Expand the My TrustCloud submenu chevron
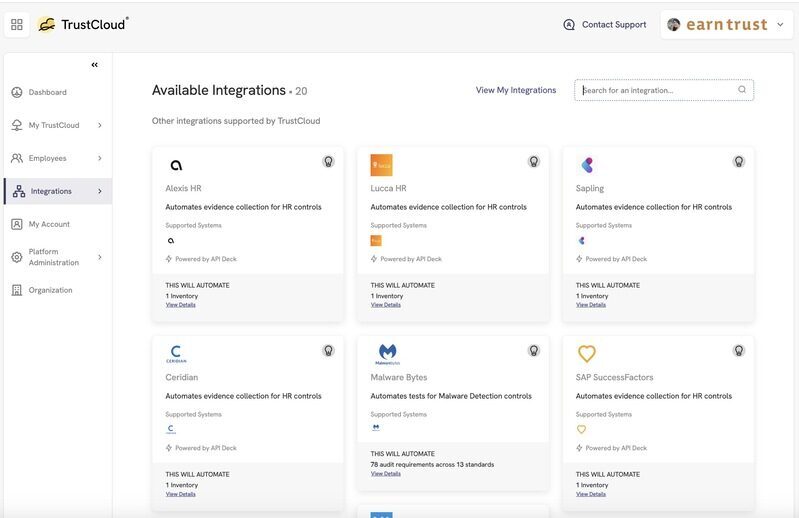 tap(100, 125)
